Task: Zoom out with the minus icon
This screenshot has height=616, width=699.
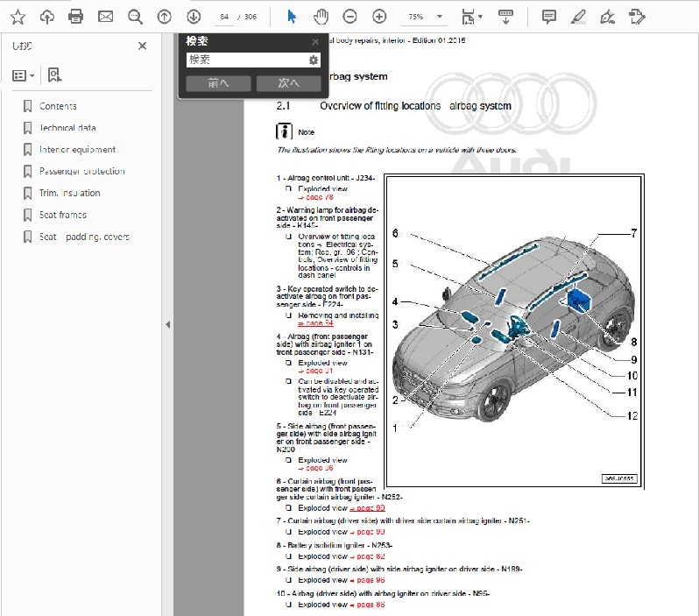Action: pyautogui.click(x=349, y=17)
